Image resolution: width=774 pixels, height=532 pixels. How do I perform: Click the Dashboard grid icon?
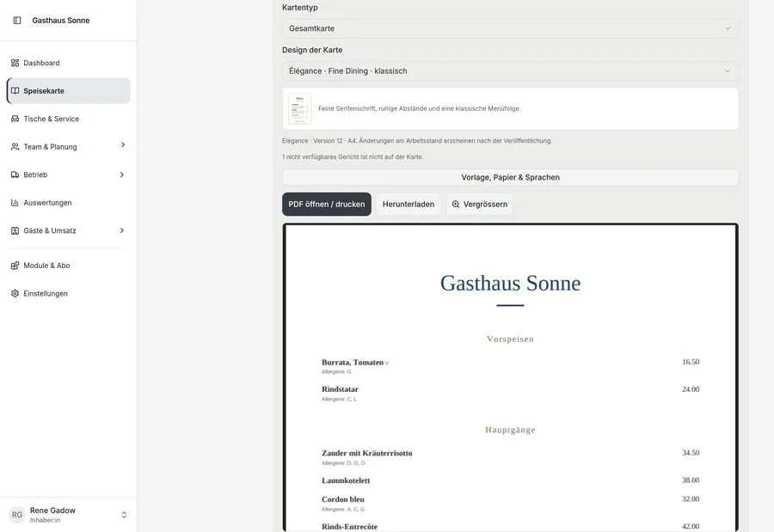pyautogui.click(x=15, y=63)
